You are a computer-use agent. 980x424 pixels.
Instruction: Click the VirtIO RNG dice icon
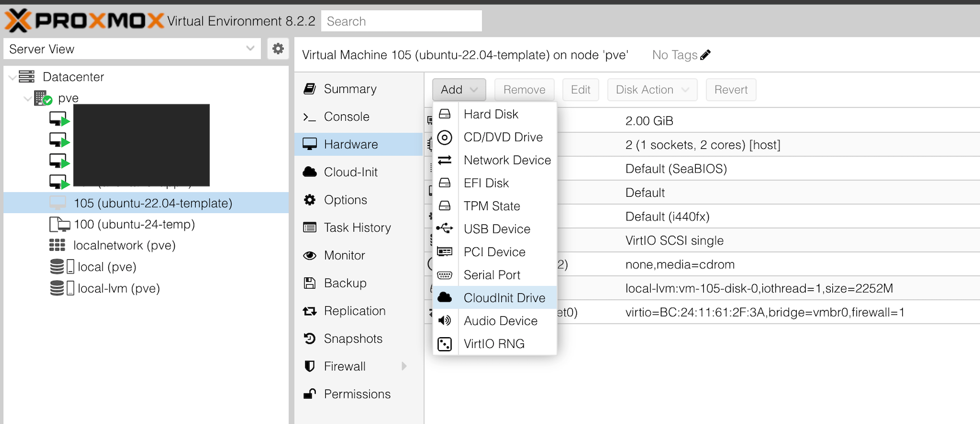click(x=445, y=344)
